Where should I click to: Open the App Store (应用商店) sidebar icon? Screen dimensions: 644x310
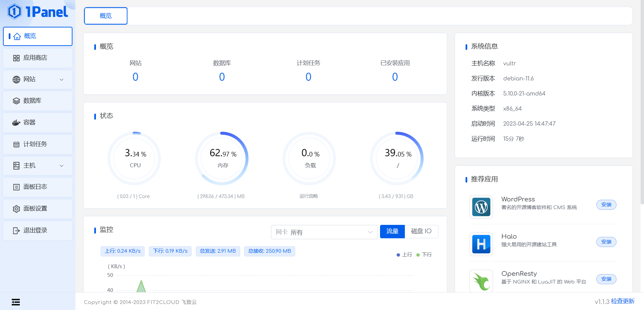16,58
